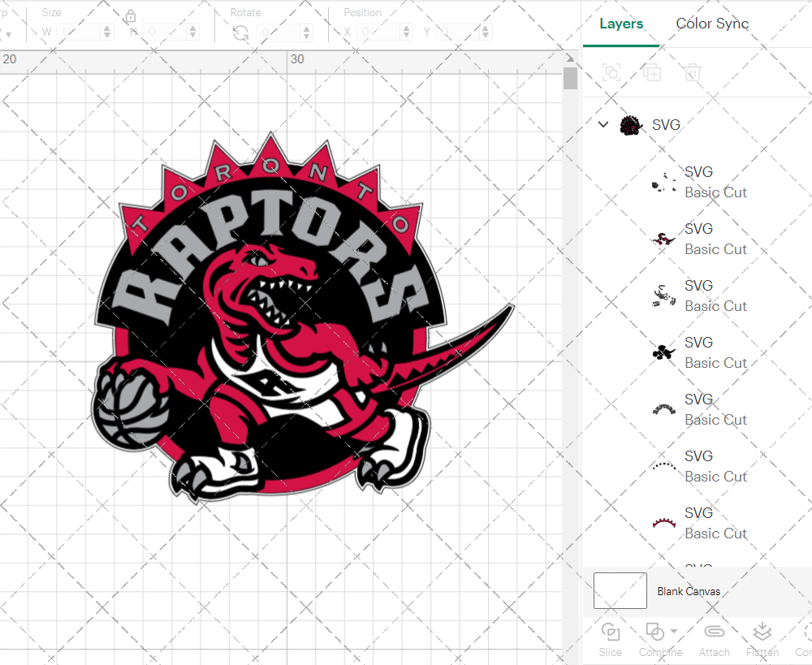Click the Flatten tool icon
This screenshot has height=665, width=812.
coord(762,632)
